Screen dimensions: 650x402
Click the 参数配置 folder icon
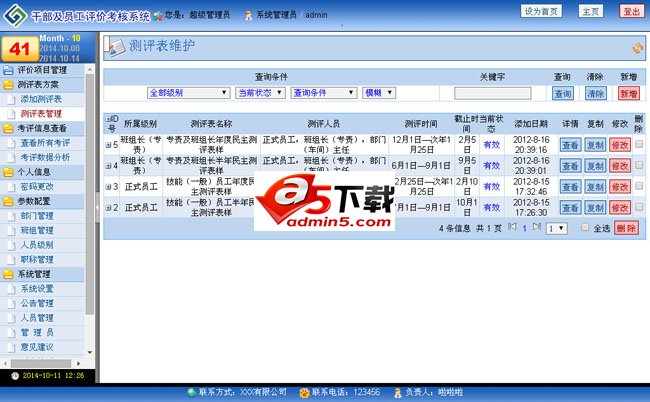point(8,201)
